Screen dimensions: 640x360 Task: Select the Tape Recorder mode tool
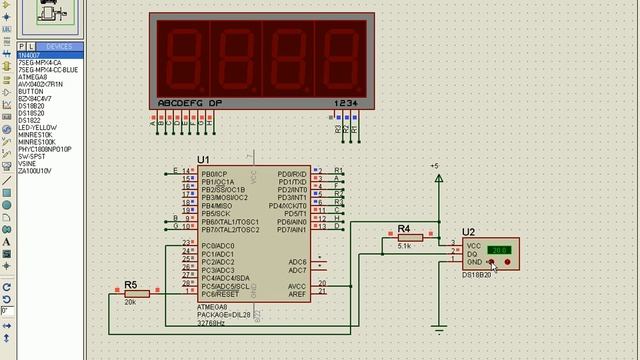click(x=7, y=117)
